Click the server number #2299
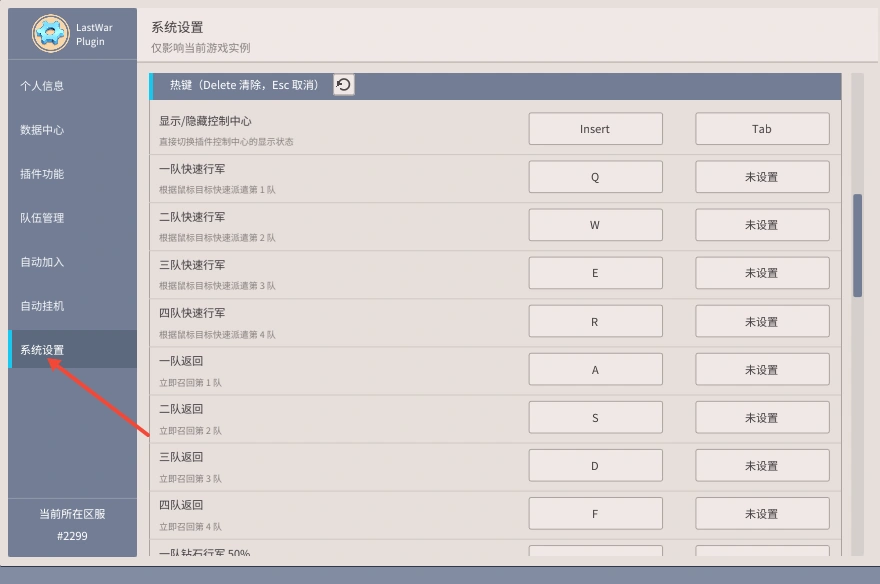Viewport: 880px width, 584px height. pyautogui.click(x=72, y=536)
